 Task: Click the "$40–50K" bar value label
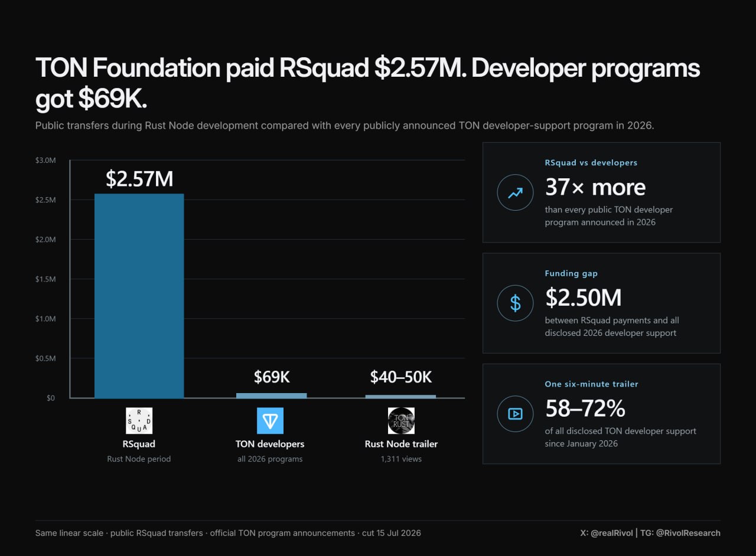tap(401, 377)
